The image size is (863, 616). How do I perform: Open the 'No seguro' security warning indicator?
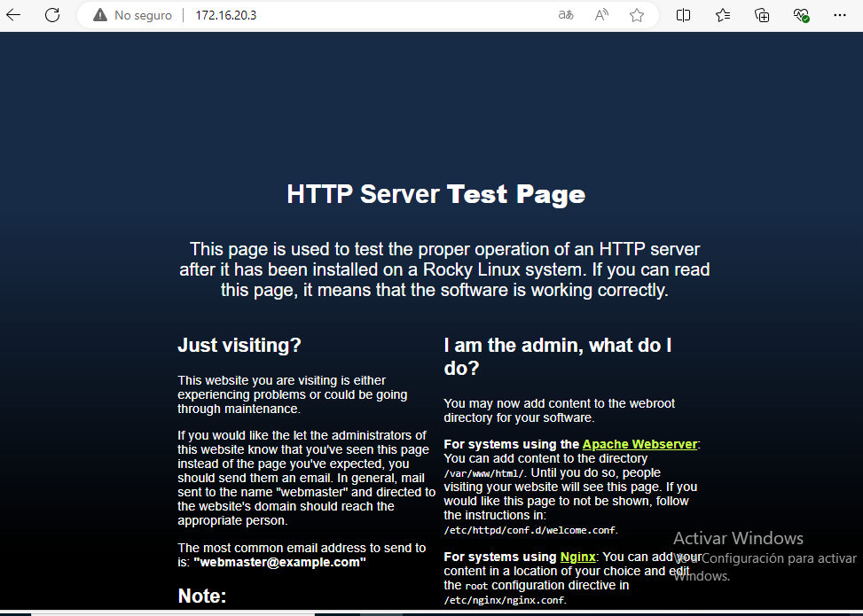[132, 15]
